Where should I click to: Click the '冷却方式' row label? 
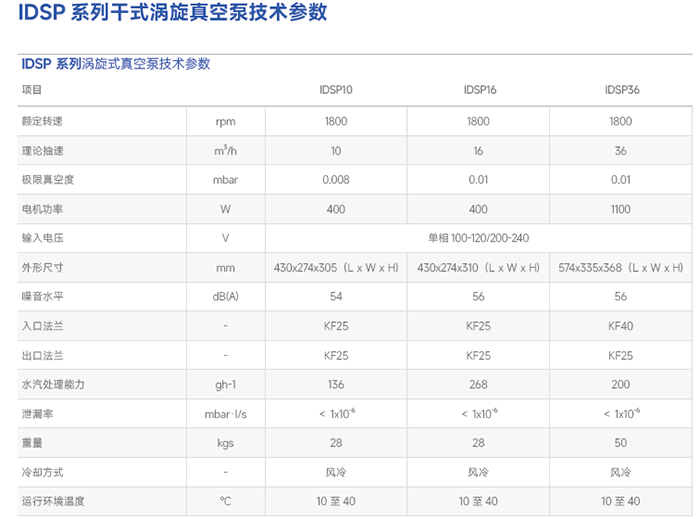tap(42, 473)
